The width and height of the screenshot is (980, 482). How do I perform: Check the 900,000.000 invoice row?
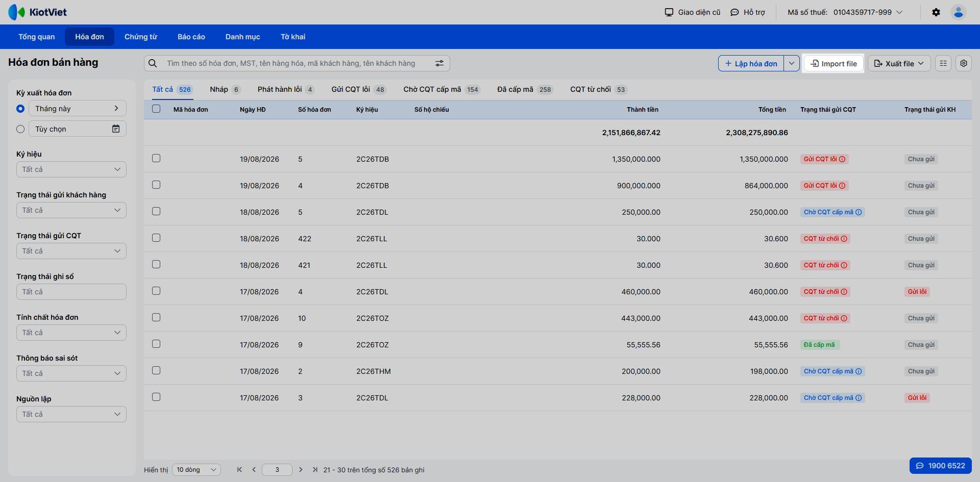pos(156,185)
